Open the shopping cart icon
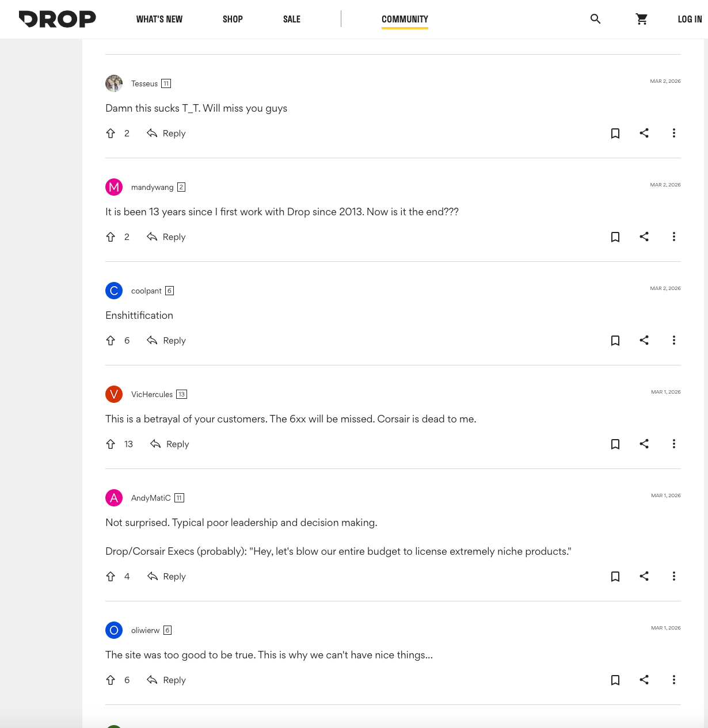The height and width of the screenshot is (728, 708). coord(642,19)
